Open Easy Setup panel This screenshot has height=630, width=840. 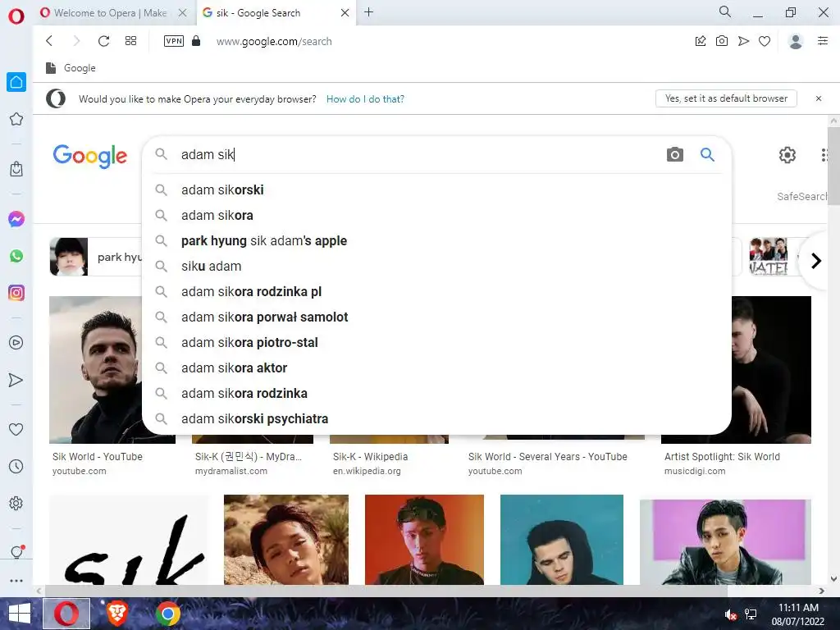pyautogui.click(x=823, y=41)
